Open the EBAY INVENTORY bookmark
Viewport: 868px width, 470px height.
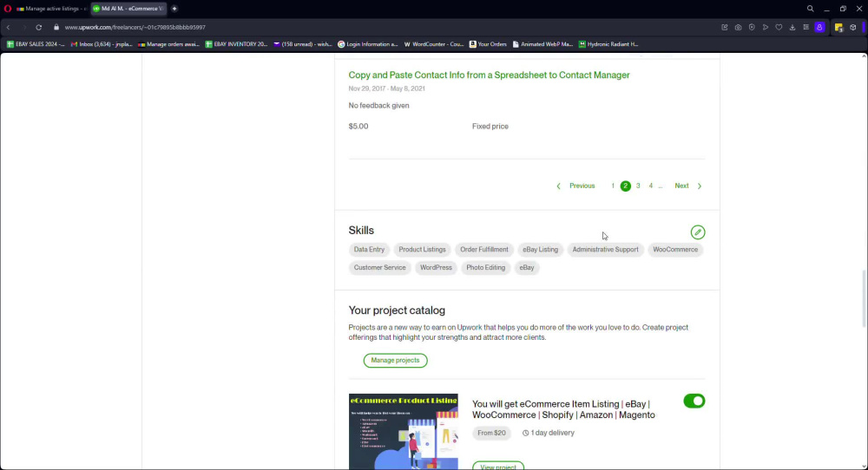236,44
